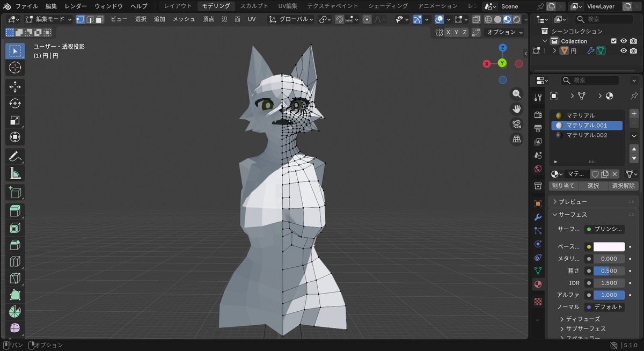The height and width of the screenshot is (351, 644).
Task: Open the 編集 menu
Action: click(51, 6)
